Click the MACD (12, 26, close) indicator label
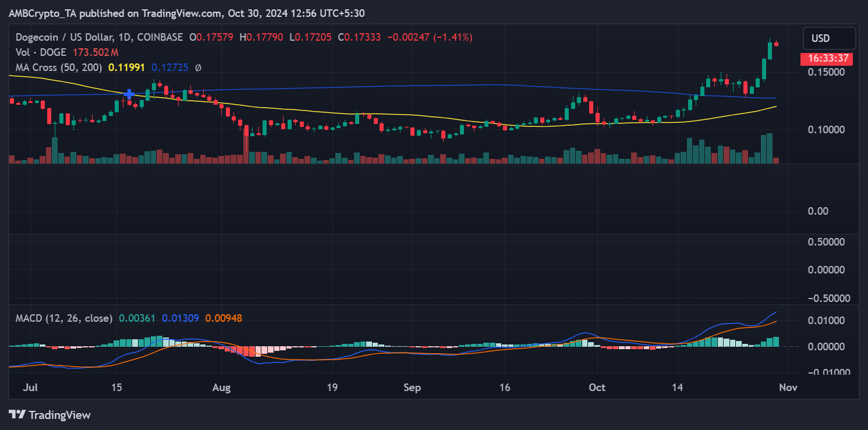The image size is (868, 430). click(64, 318)
